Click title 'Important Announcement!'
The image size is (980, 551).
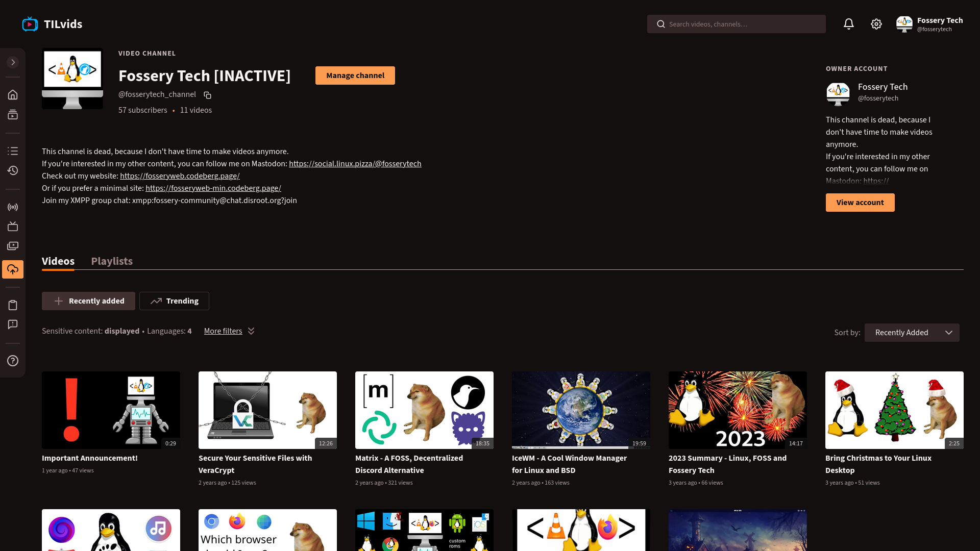[x=90, y=458]
